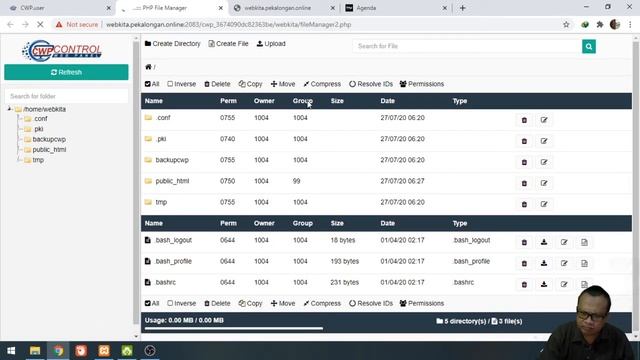The image size is (640, 360).
Task: Delete .bash_logout file with trash icon
Action: point(524,242)
